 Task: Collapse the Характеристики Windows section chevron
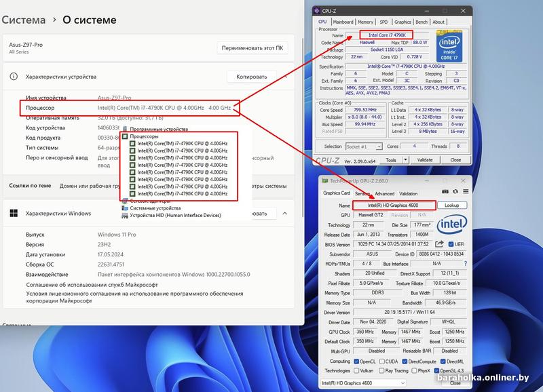[x=284, y=214]
